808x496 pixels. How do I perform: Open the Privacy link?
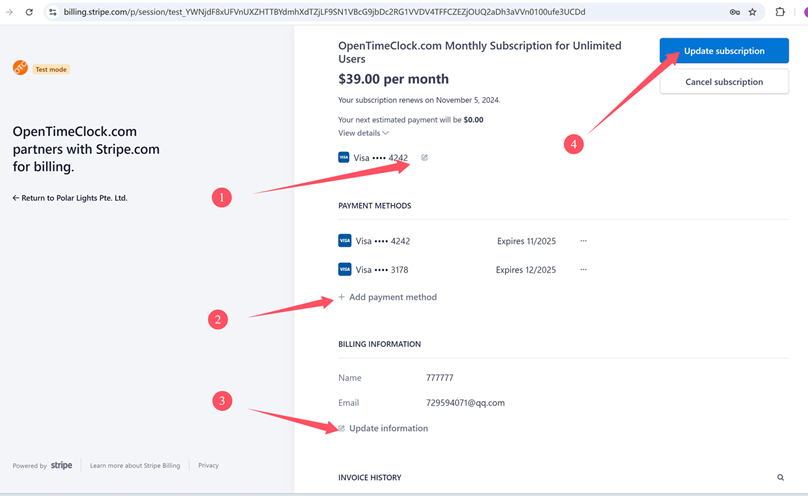pos(208,466)
